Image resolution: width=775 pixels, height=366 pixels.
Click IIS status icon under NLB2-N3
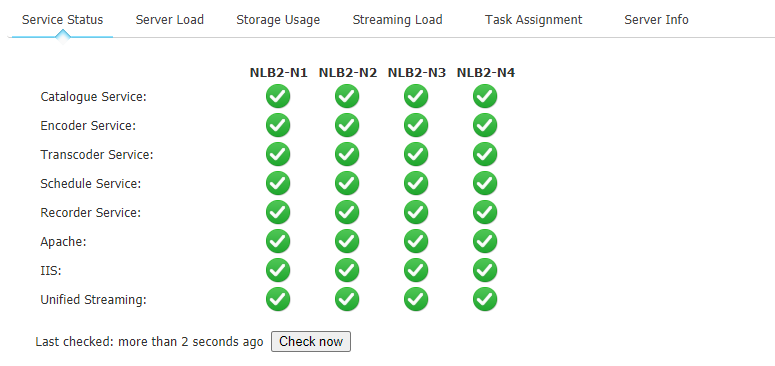[x=416, y=270]
